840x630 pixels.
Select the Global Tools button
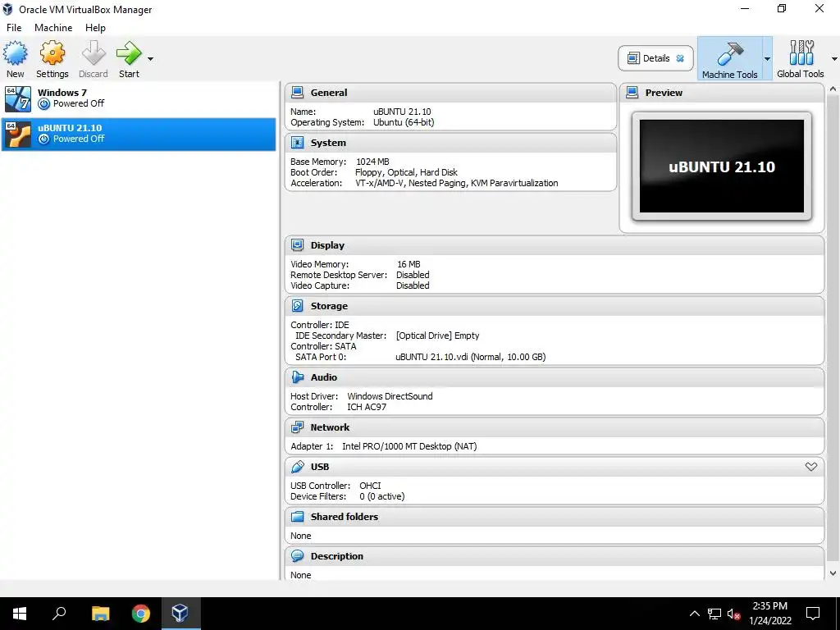801,58
